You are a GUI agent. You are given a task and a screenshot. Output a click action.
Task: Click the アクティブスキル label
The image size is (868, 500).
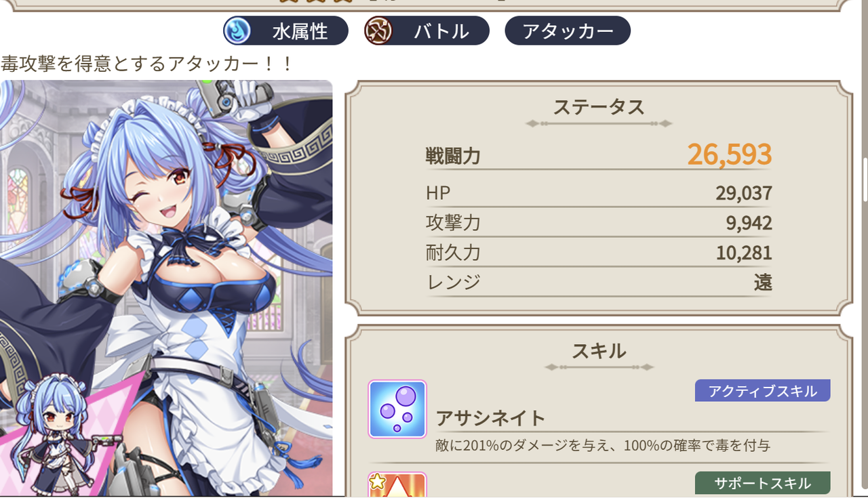pyautogui.click(x=762, y=391)
